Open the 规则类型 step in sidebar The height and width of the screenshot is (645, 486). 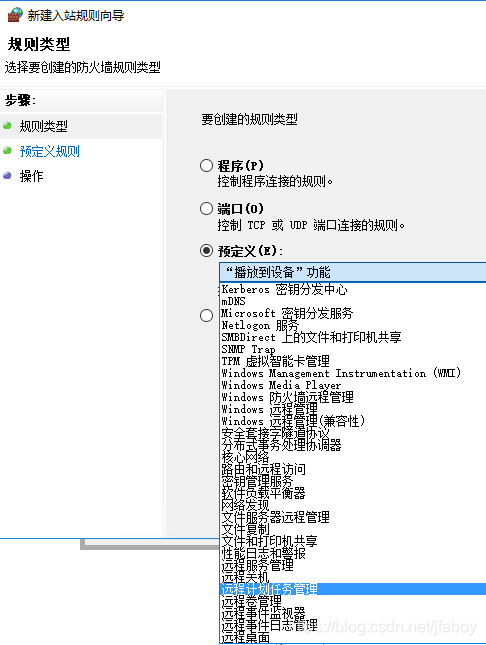44,126
